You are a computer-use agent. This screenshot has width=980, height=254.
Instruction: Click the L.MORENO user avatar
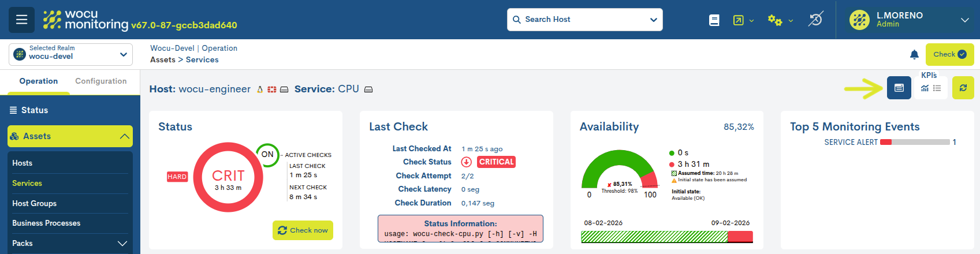(859, 20)
